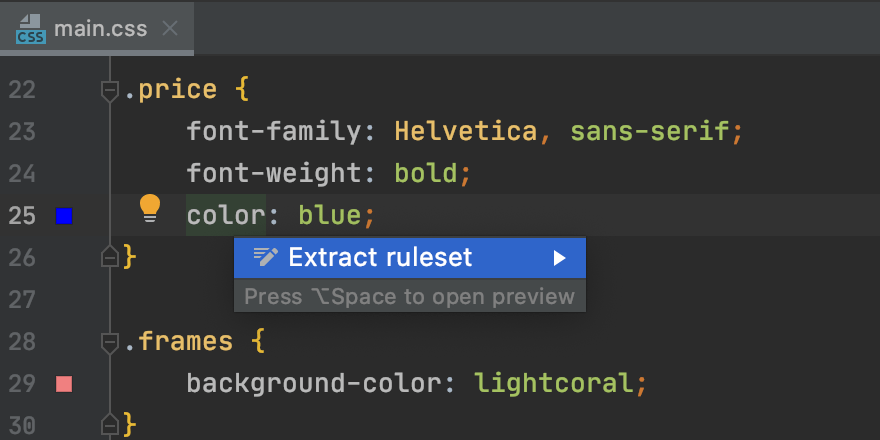
Task: Click the yellow lightbulb intention icon
Action: (x=150, y=208)
